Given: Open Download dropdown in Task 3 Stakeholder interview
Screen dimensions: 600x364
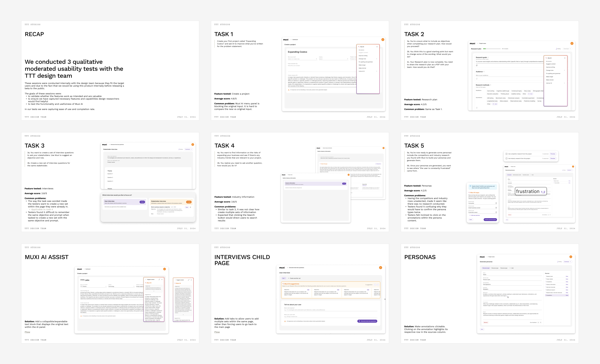Looking at the screenshot, I should pyautogui.click(x=188, y=149).
